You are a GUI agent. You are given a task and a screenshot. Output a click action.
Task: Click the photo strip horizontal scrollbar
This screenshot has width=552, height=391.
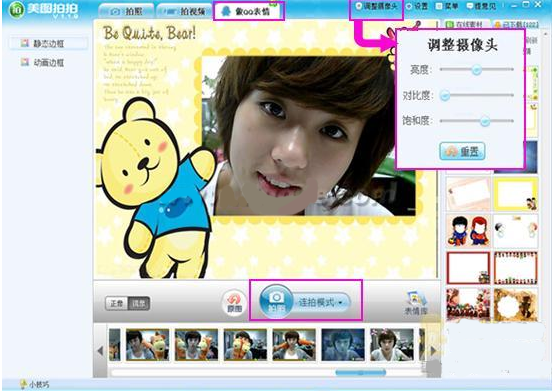coord(360,372)
